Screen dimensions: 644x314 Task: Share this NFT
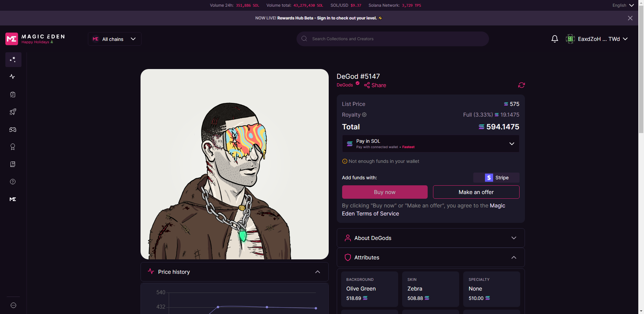click(x=375, y=85)
